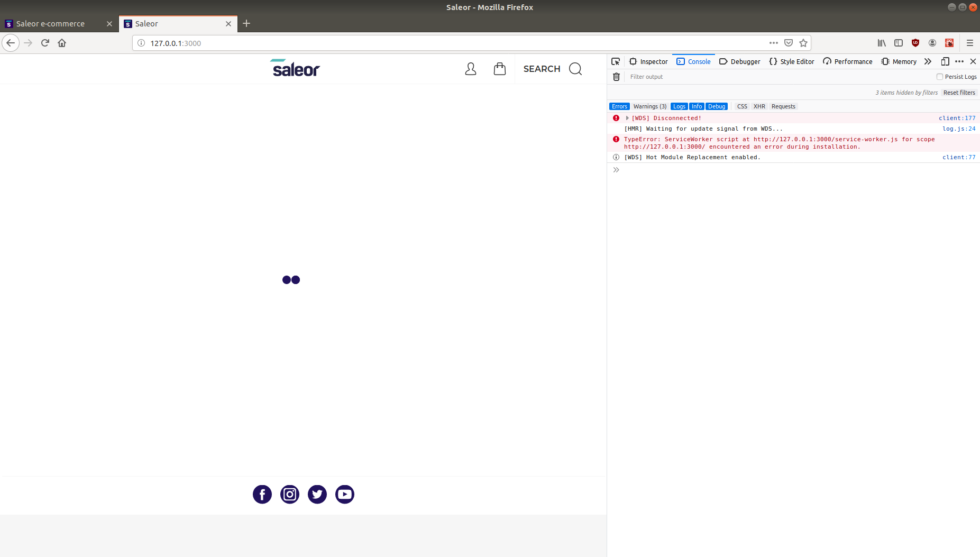The height and width of the screenshot is (557, 980).
Task: Open the client:177 source link
Action: (957, 118)
